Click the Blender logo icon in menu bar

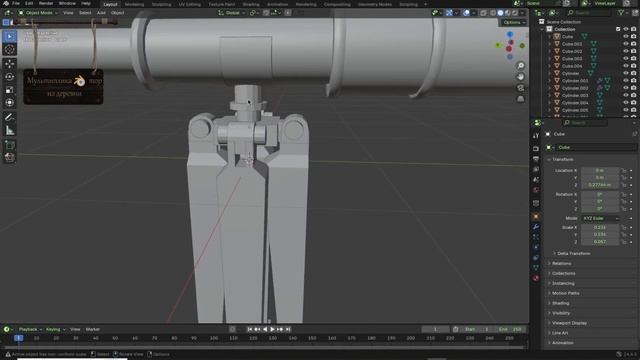coord(6,4)
